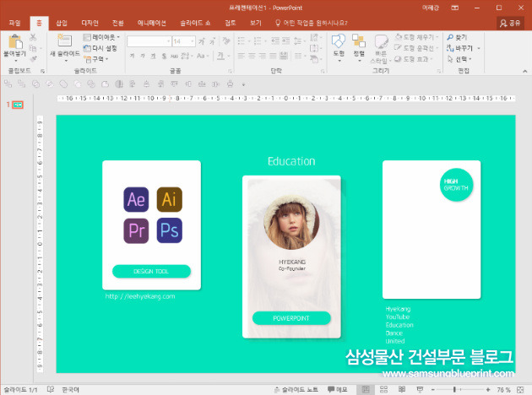Click the Ribbon Display Options title bar icon
The image size is (532, 395).
(455, 8)
